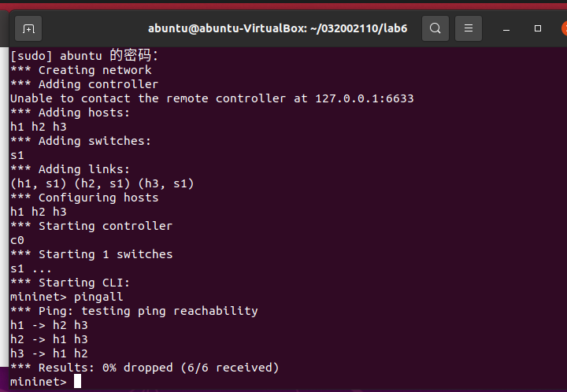Click the '(h1, s1)' link entry
Screen dimensions: 567x392
tap(39, 184)
